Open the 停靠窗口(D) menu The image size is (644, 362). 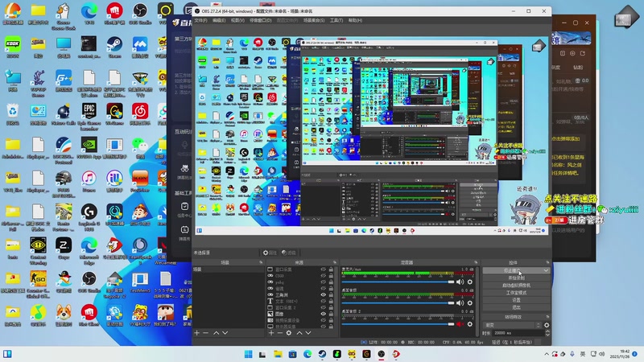pyautogui.click(x=260, y=20)
